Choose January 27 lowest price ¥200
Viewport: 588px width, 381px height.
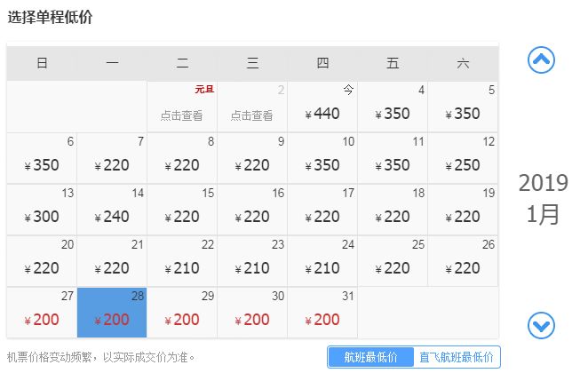coord(42,319)
